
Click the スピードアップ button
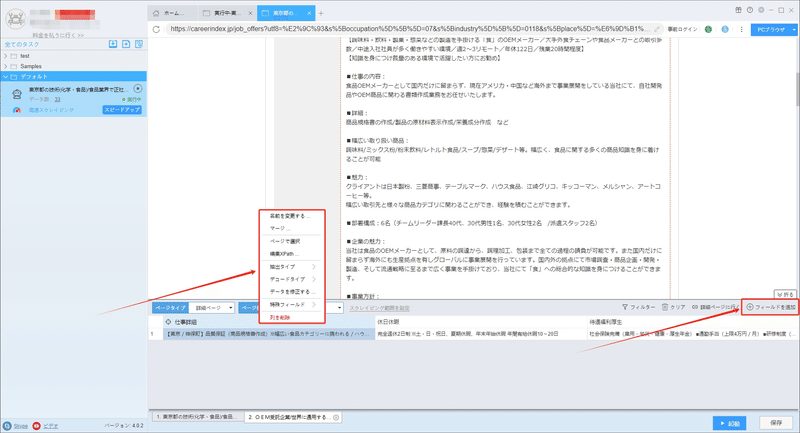[122, 110]
